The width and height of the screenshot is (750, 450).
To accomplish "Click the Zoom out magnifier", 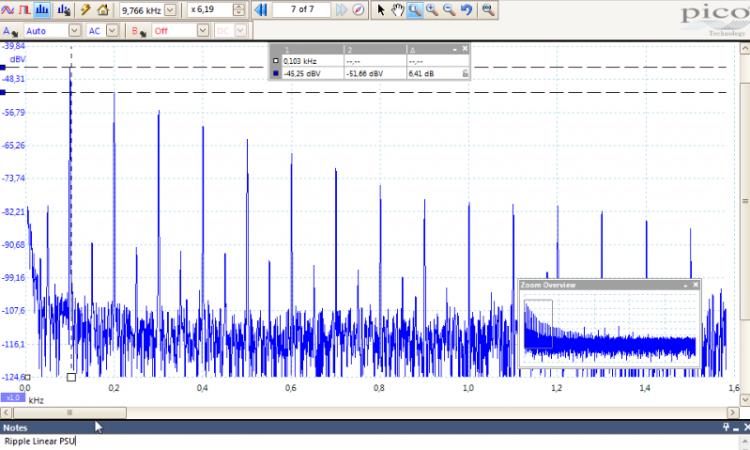I will 449,10.
